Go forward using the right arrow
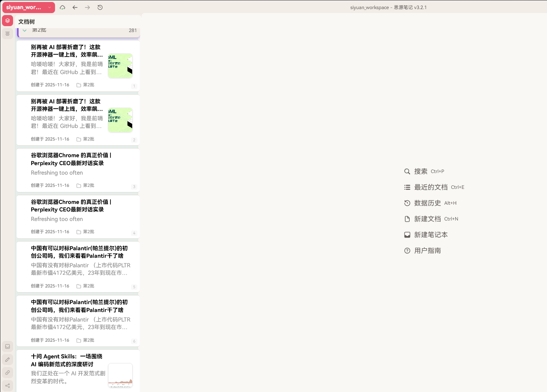Viewport: 547px width, 392px height. [x=87, y=8]
